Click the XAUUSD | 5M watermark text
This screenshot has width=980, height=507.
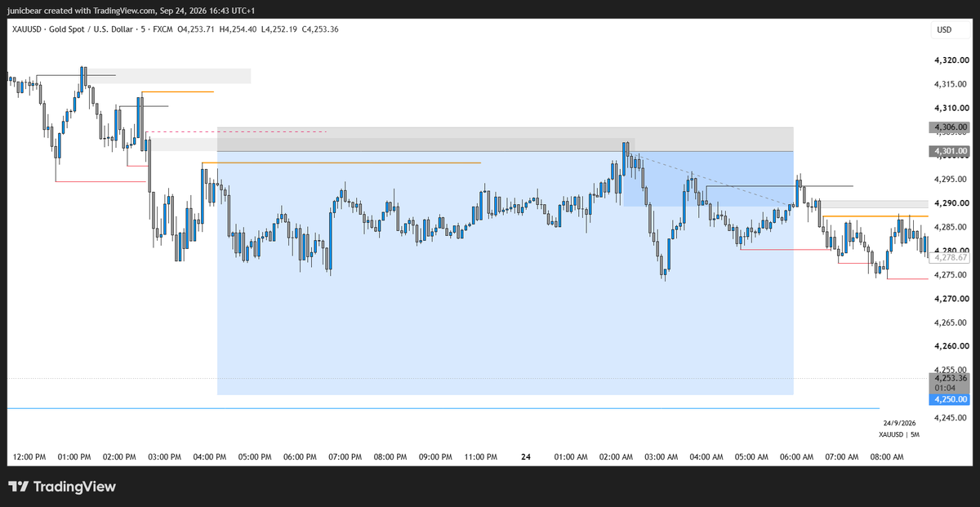click(898, 434)
